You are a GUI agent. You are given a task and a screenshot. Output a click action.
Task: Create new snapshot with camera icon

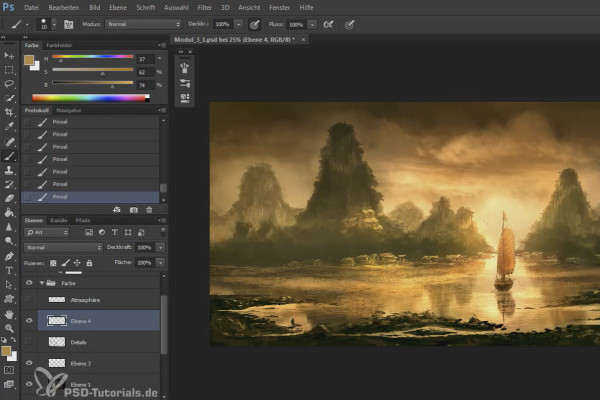tap(134, 210)
